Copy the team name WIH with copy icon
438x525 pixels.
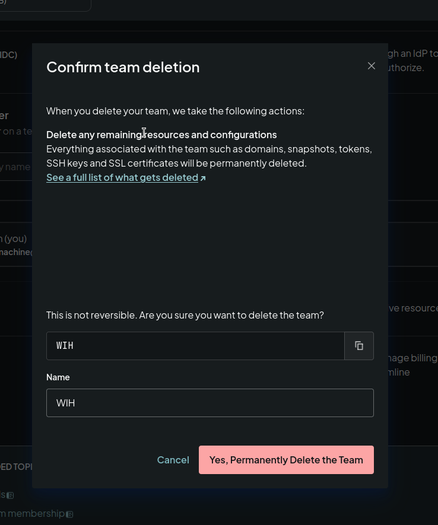coord(359,346)
